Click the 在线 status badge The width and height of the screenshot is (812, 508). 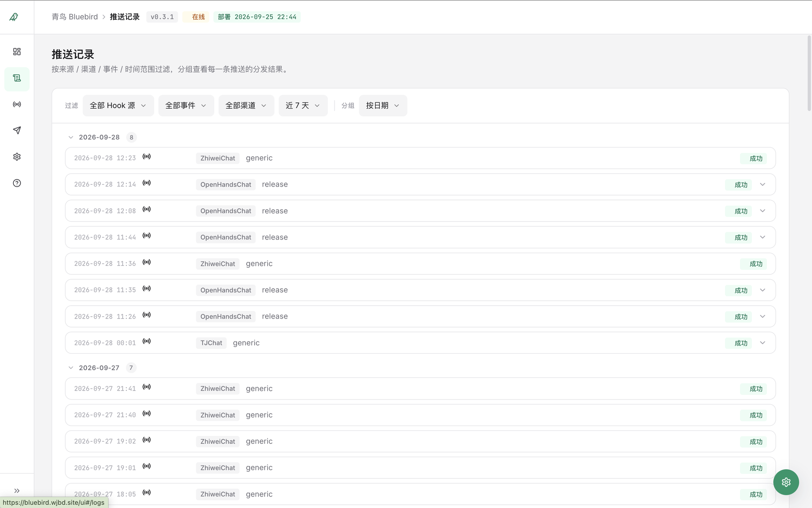pyautogui.click(x=196, y=17)
